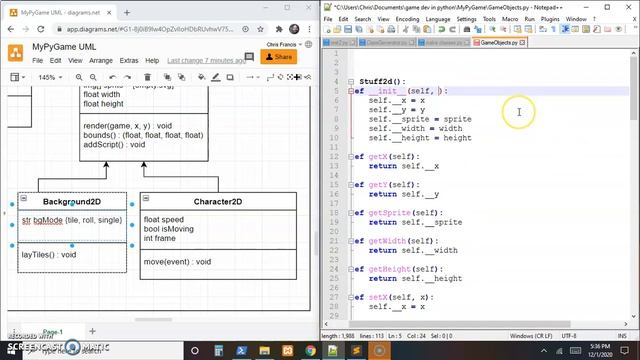
Task: Open line color pencil in diagrams.net
Action: click(216, 77)
